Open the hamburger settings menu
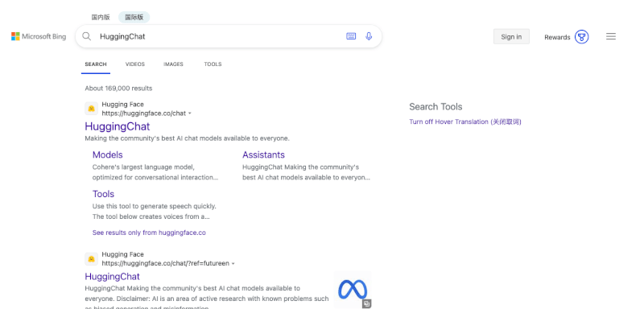644x309 pixels. coord(611,36)
